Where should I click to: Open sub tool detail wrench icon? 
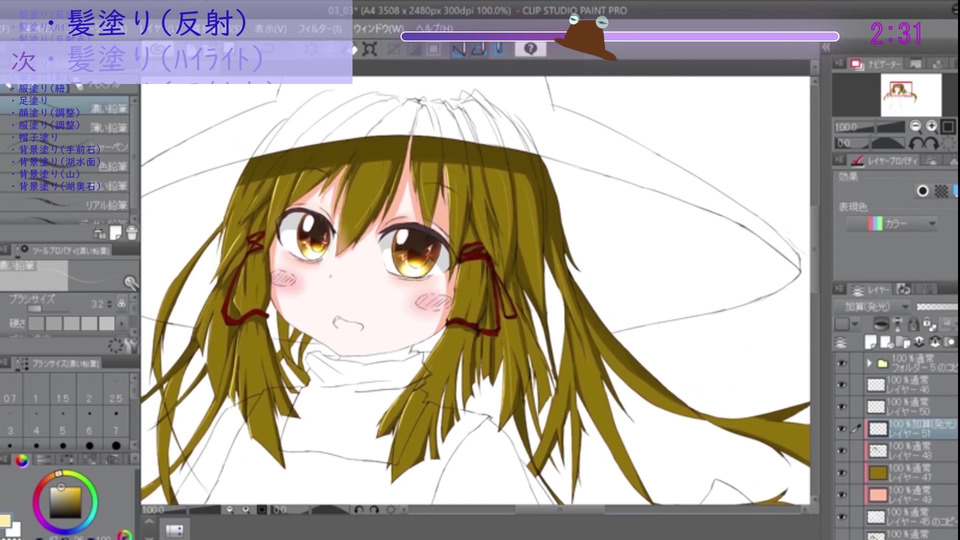pyautogui.click(x=132, y=345)
